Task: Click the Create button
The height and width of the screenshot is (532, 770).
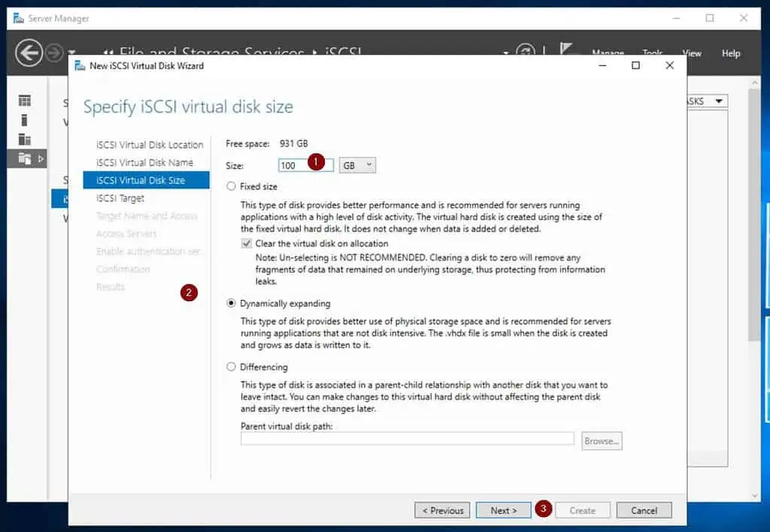Action: 583,510
